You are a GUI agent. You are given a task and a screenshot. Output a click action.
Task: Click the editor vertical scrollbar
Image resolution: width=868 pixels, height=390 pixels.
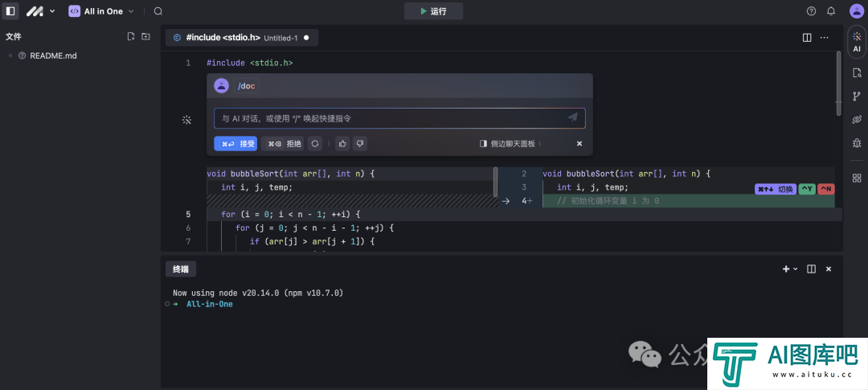pyautogui.click(x=838, y=83)
